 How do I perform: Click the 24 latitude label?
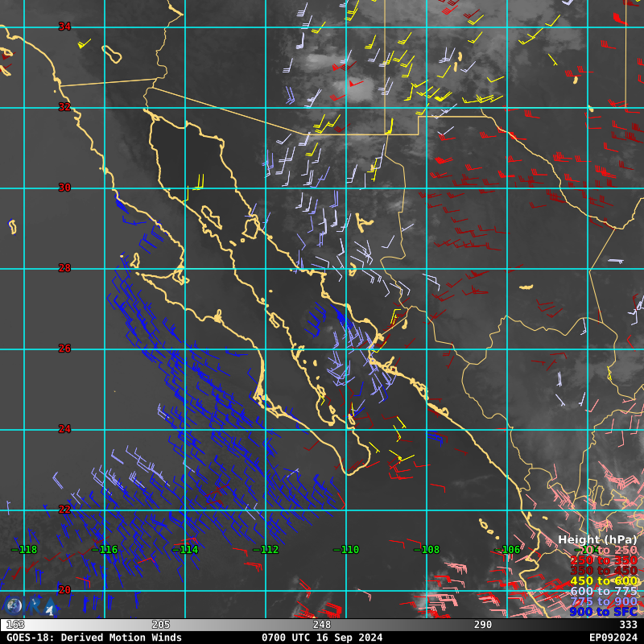[x=64, y=429]
